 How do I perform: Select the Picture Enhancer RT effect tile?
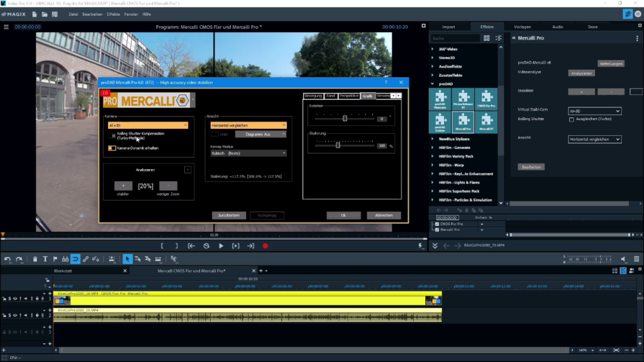464,99
